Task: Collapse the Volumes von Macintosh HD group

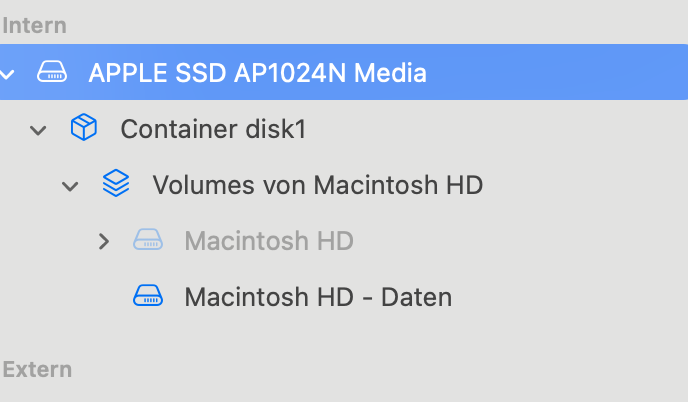Action: 71,185
